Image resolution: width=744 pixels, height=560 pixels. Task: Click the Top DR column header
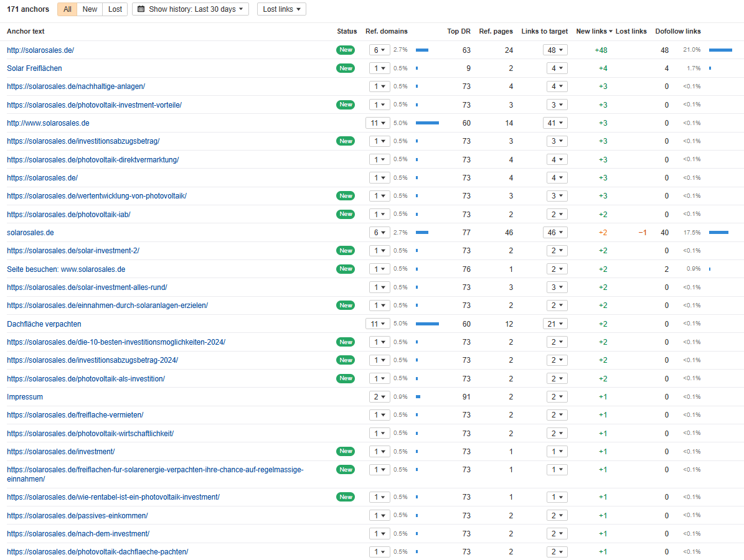458,32
